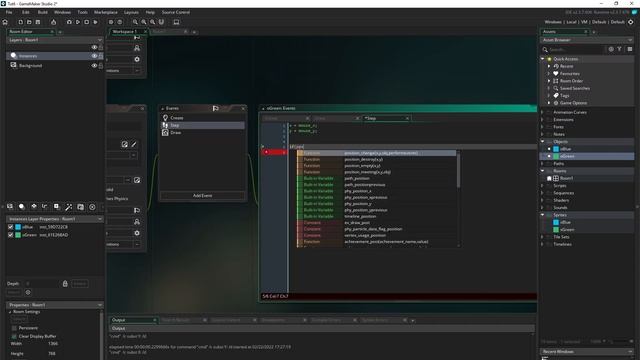Uncheck the oGreen instance checkbox
The image size is (640, 360).
(x=11, y=235)
